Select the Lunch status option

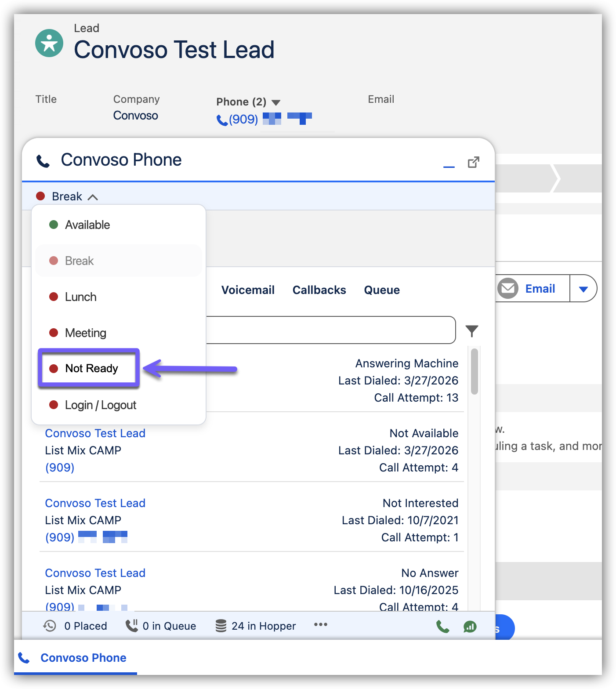point(80,297)
